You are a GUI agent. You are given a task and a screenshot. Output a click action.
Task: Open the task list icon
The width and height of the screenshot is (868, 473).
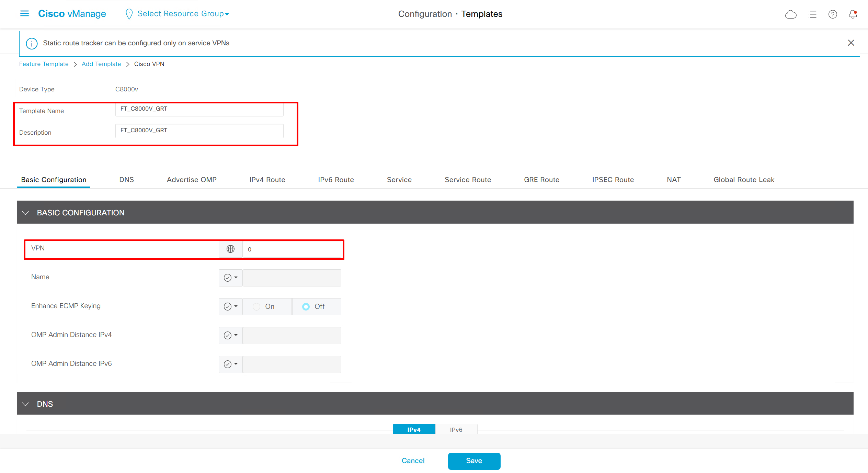click(x=812, y=14)
